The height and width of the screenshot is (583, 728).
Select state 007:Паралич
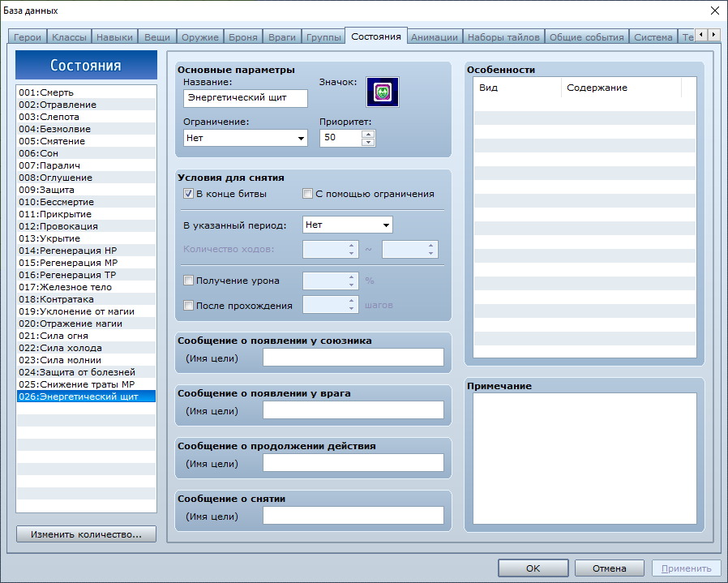87,165
